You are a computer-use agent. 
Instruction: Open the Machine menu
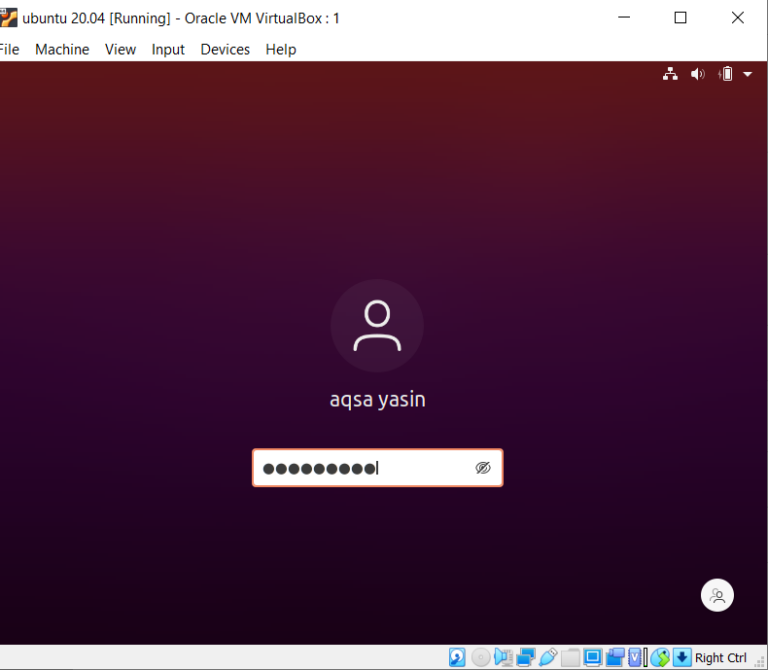pos(62,49)
